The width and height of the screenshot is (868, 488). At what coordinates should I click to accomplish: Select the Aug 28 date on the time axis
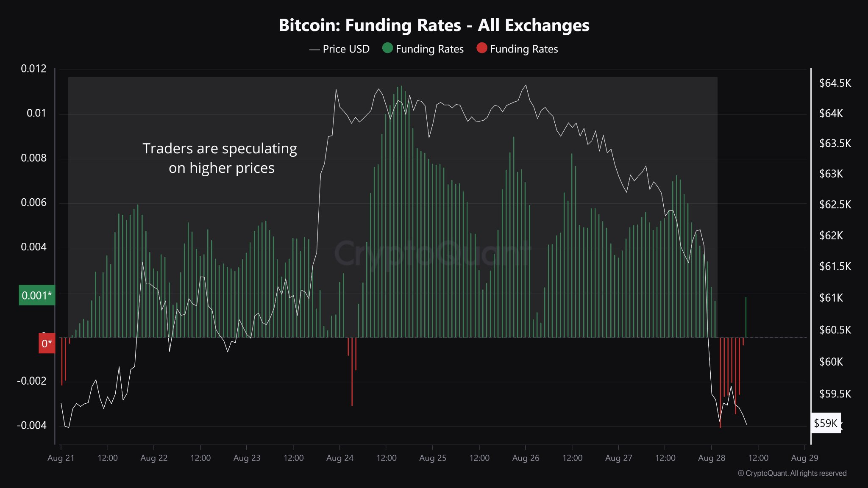(x=711, y=458)
